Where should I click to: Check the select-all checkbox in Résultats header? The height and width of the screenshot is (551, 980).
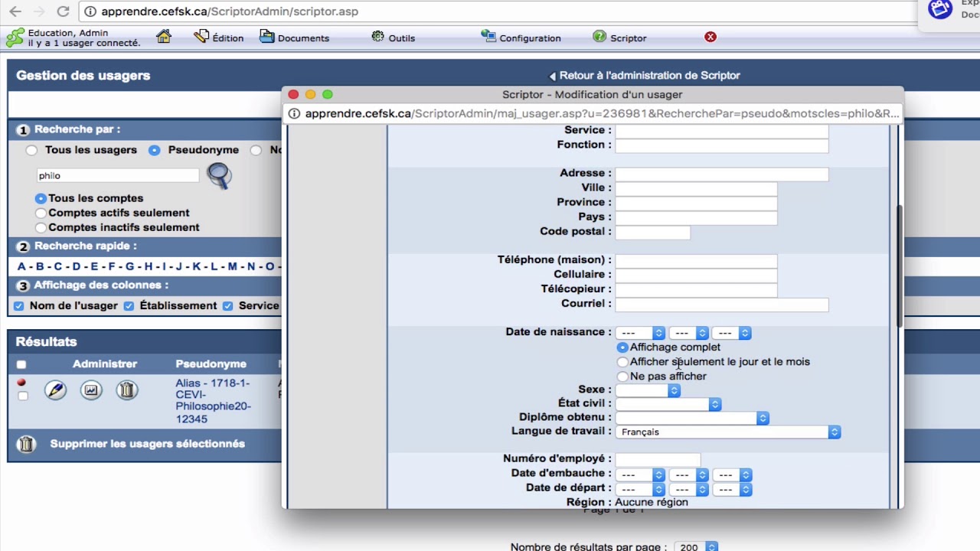coord(21,364)
